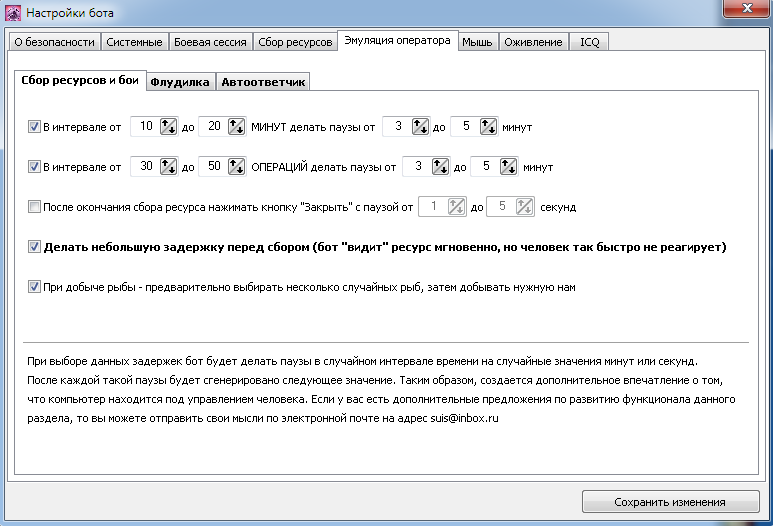
Task: Click spinner of МИНУТ pause 'до' value 5
Action: coord(488,127)
